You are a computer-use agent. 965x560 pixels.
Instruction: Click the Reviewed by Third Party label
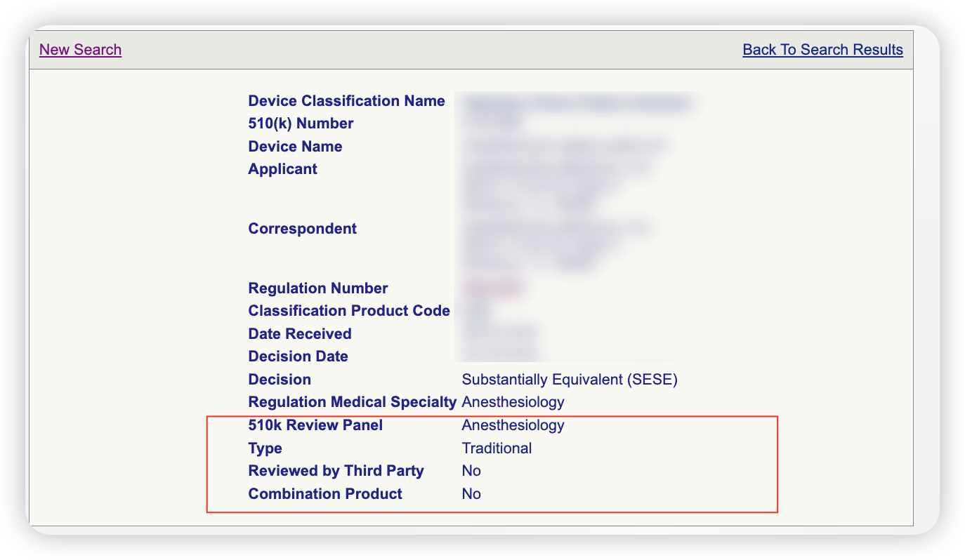click(336, 470)
